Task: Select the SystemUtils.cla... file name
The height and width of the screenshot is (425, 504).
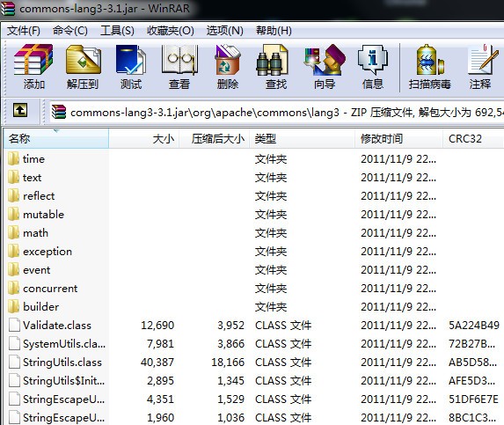Action: [64, 344]
